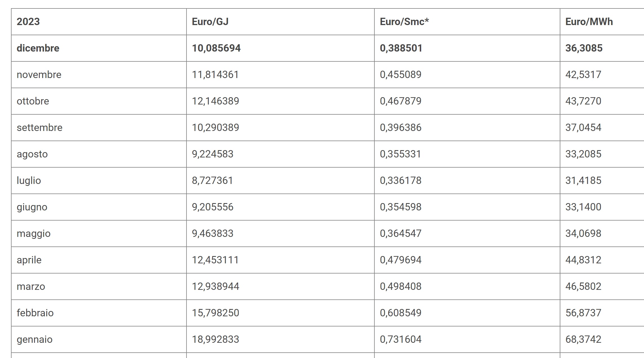Click the febbraio Euro/MWh value 56,8737
This screenshot has width=644, height=358.
(x=583, y=313)
